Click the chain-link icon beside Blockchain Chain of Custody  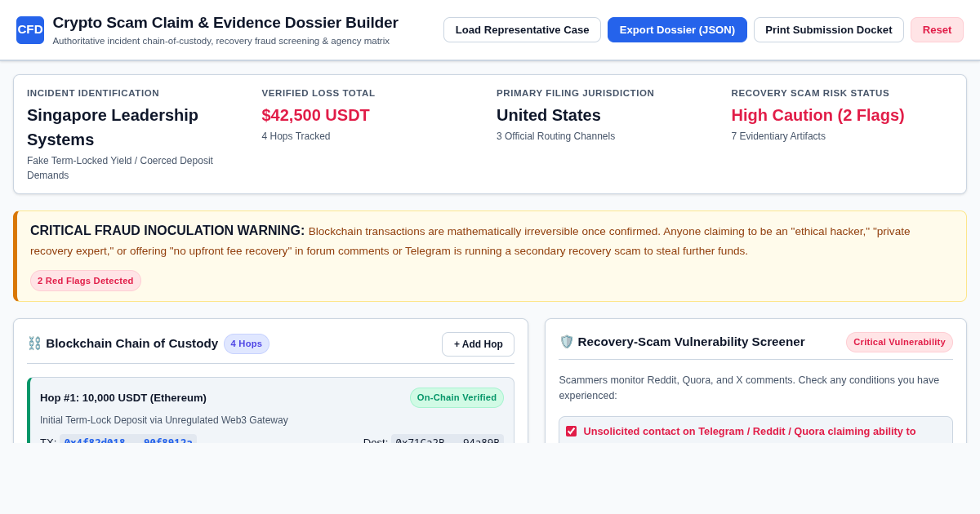point(34,343)
